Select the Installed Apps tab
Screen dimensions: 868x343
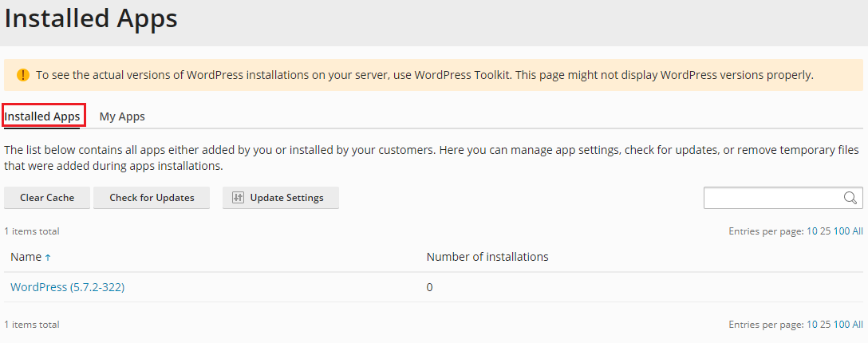[42, 116]
